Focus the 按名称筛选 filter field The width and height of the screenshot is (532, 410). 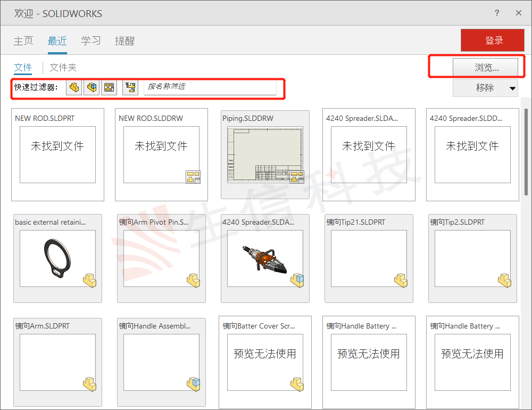click(210, 87)
